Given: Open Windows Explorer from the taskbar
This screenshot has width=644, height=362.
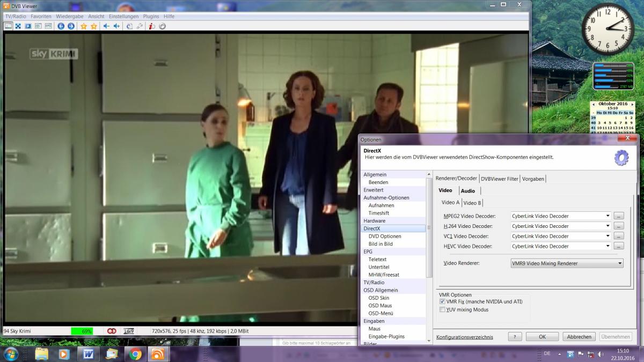Looking at the screenshot, I should tap(41, 354).
